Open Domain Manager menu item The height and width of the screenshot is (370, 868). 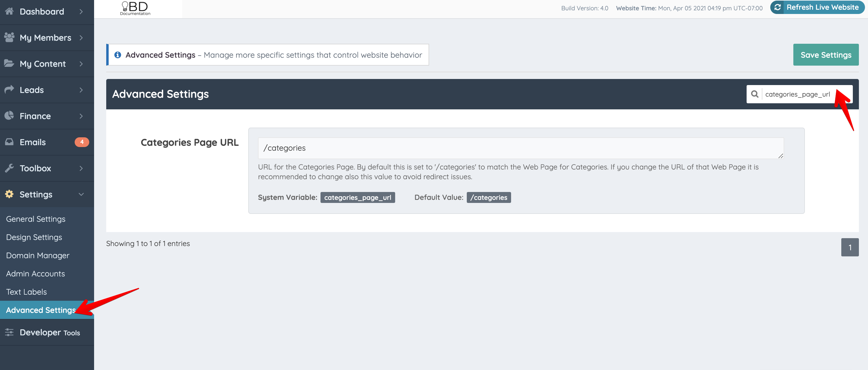[38, 255]
